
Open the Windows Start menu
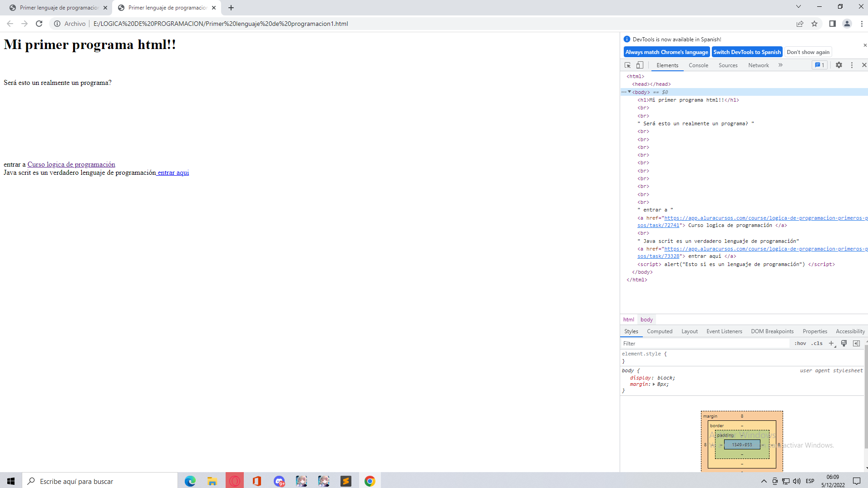11,481
